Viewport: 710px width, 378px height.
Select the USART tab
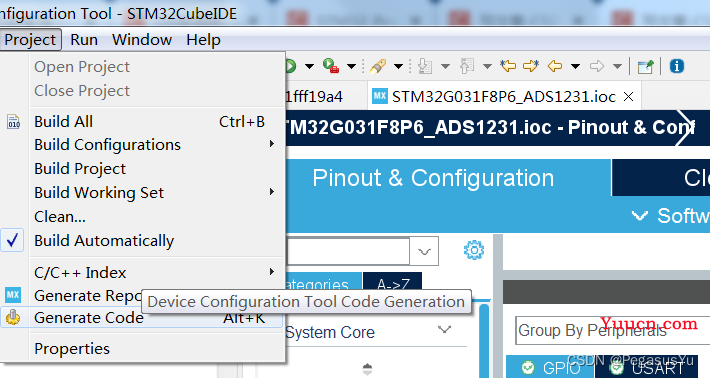click(x=646, y=367)
